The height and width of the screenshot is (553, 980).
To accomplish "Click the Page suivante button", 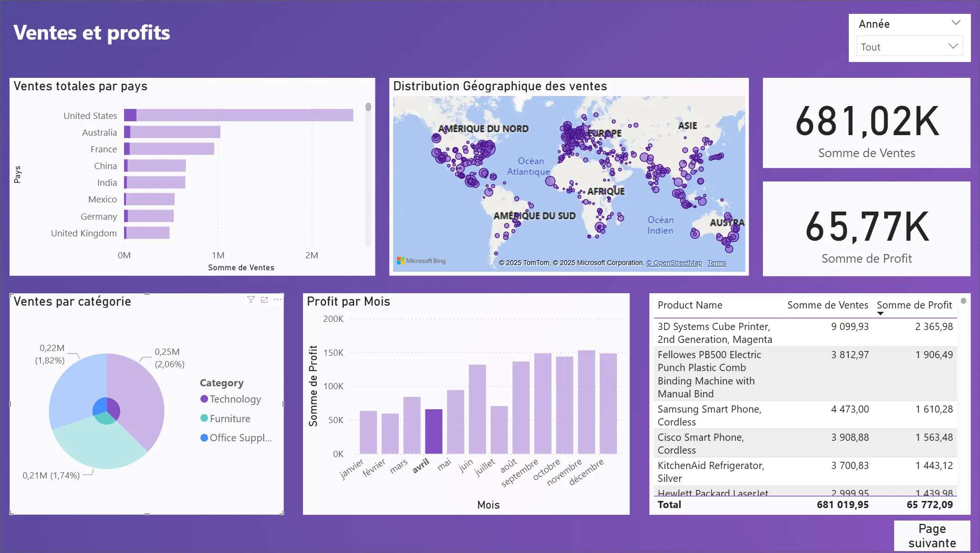I will [931, 536].
